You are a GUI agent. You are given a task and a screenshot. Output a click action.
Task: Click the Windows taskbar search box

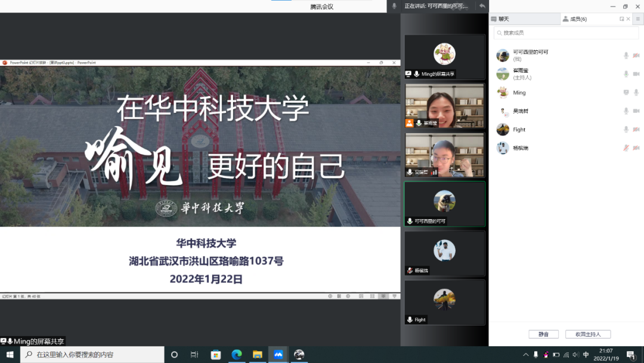92,355
